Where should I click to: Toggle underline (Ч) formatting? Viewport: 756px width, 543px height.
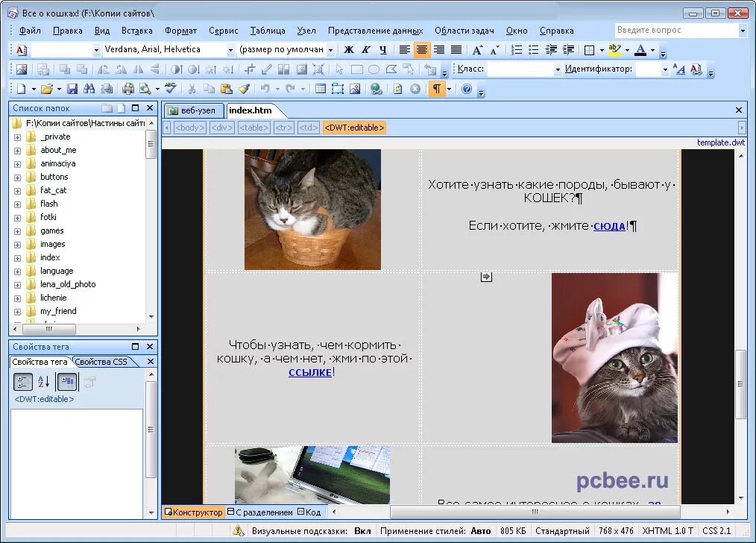click(383, 50)
